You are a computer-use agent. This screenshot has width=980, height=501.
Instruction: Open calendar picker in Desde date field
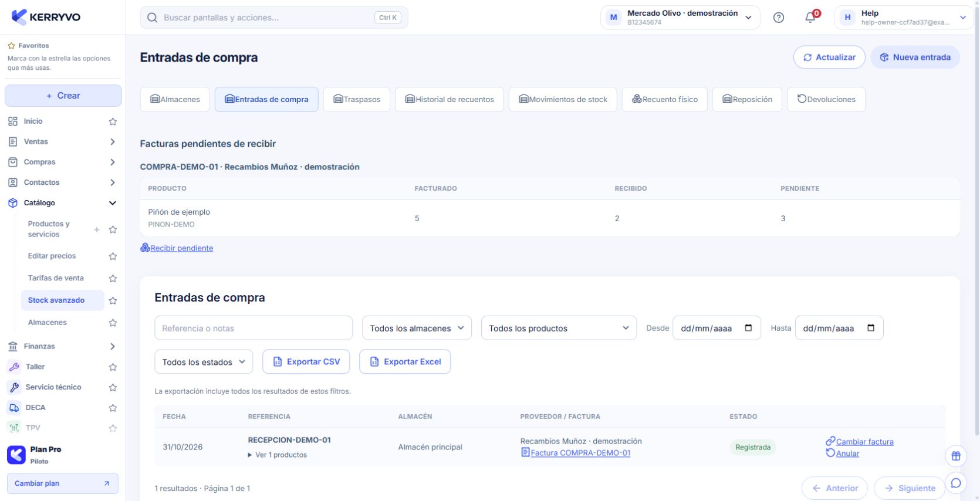tap(748, 328)
